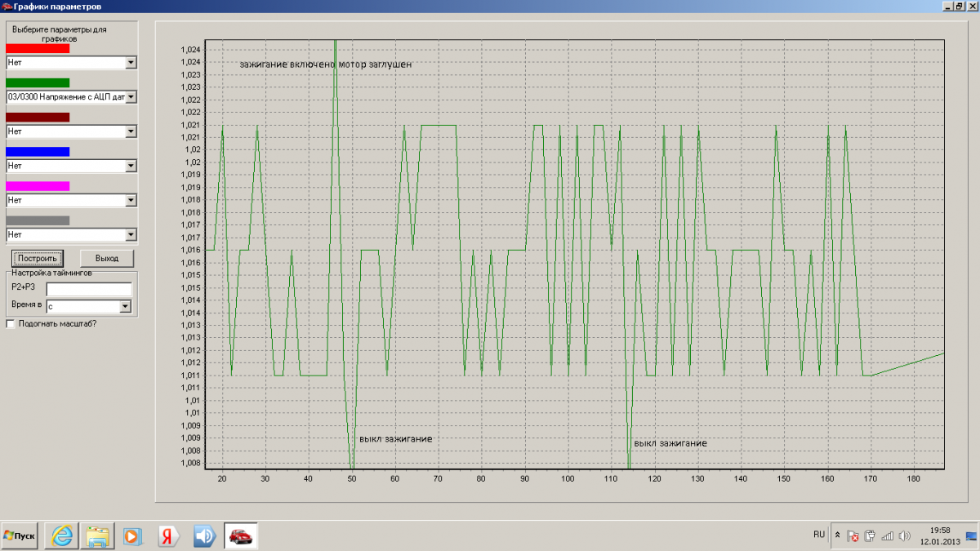The image size is (980, 551).
Task: Click the Графики параметров window title
Action: tap(57, 6)
